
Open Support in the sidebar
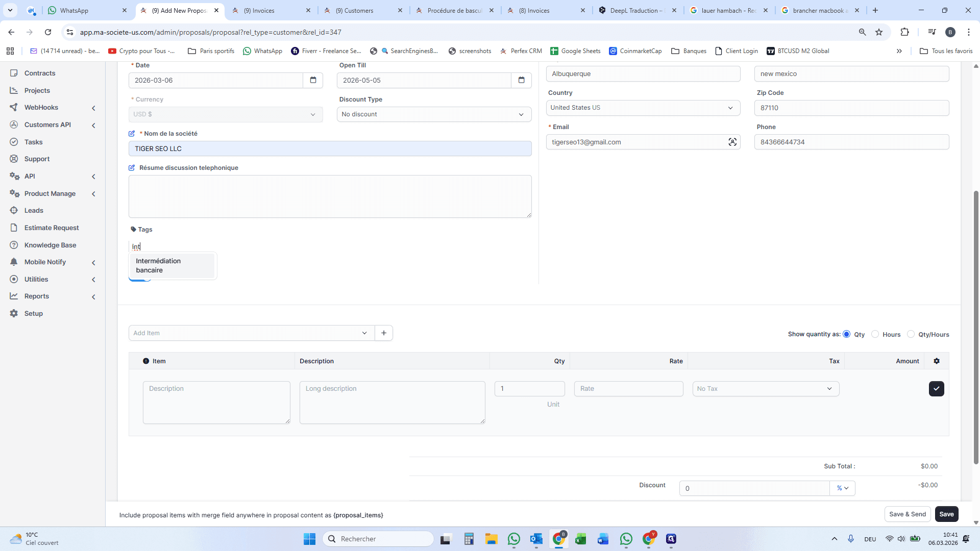coord(37,159)
